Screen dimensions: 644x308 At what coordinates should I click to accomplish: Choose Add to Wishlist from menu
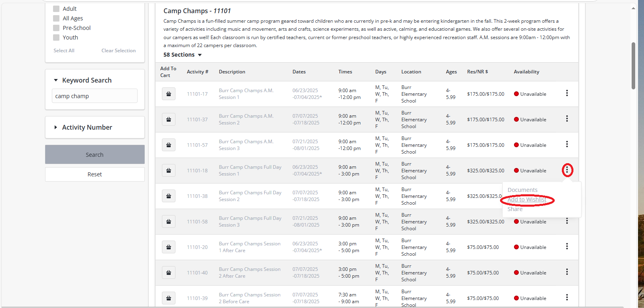(x=527, y=199)
